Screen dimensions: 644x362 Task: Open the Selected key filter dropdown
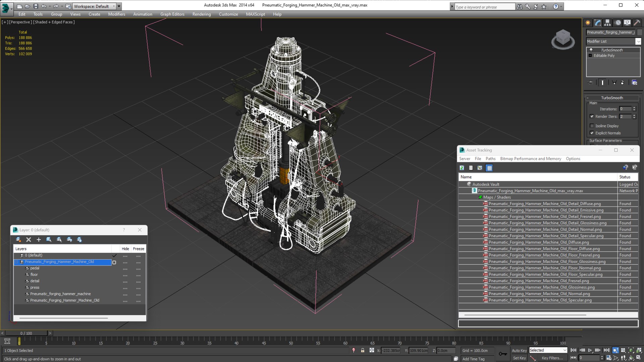point(565,350)
